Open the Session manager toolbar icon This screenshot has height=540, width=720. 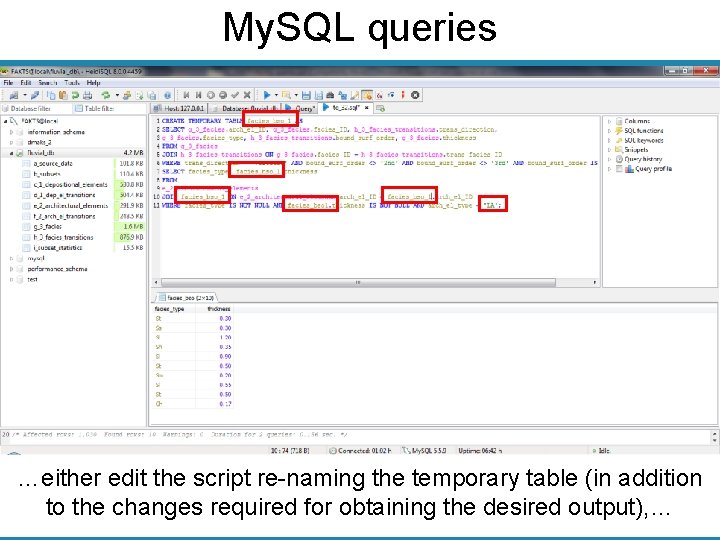click(x=14, y=95)
